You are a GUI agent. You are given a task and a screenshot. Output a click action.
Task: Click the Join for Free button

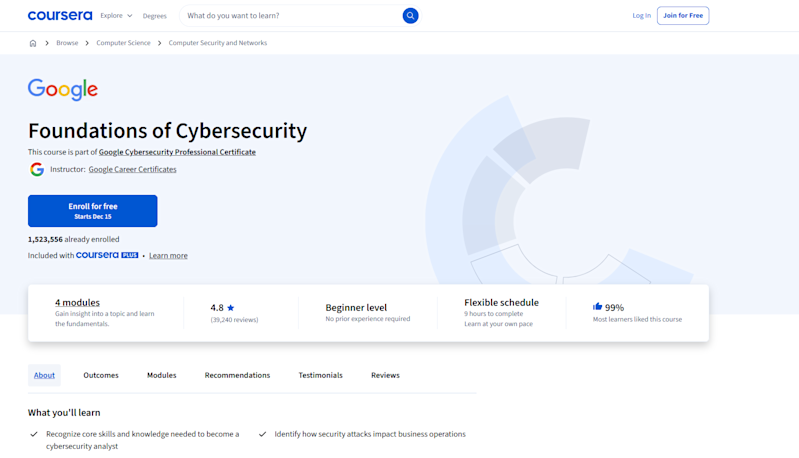pos(683,16)
